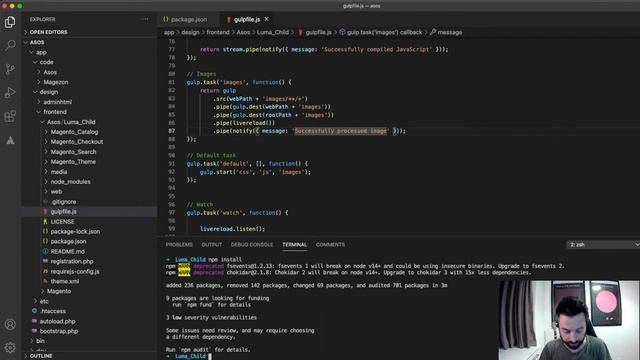Open autoload.php file
This screenshot has height=360, width=640.
[x=89, y=321]
